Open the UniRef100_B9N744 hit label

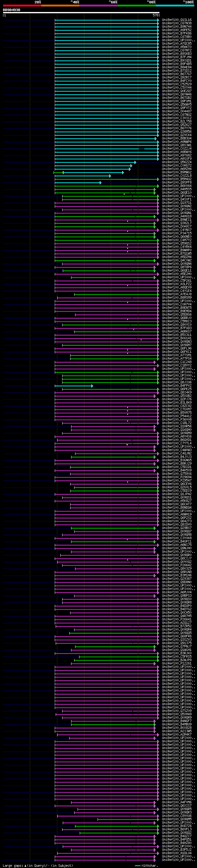coord(177,26)
